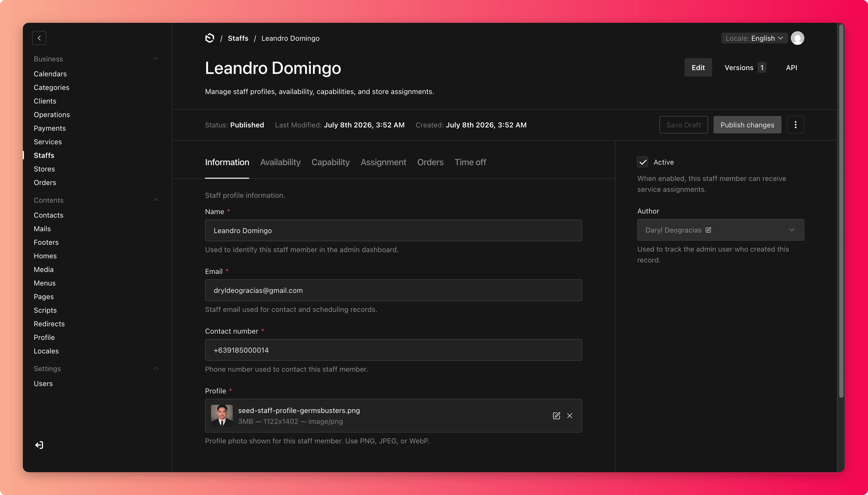This screenshot has height=495, width=868.
Task: Switch to the Time off tab
Action: (x=470, y=162)
